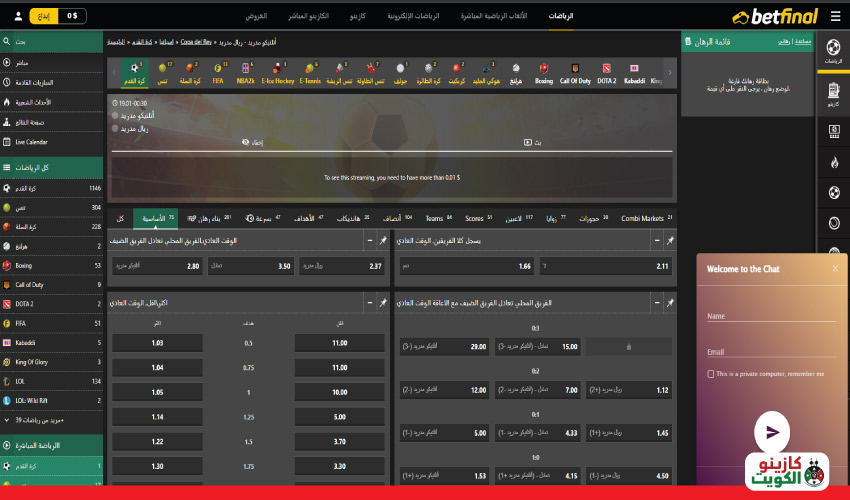Viewport: 850px width, 500px height.
Task: Collapse the both teams score market
Action: [657, 240]
